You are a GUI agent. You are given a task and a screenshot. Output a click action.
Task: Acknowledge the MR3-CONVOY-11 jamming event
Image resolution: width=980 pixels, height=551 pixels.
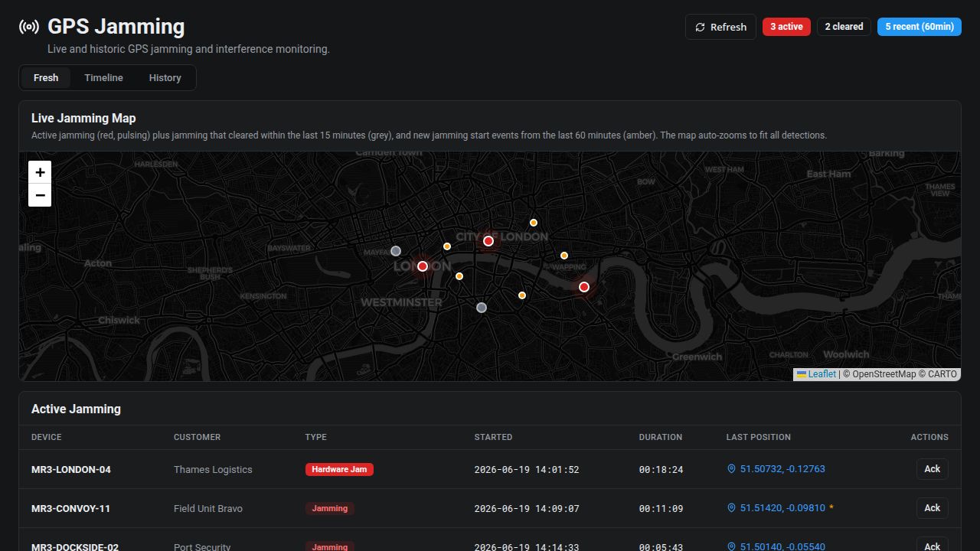(x=932, y=508)
